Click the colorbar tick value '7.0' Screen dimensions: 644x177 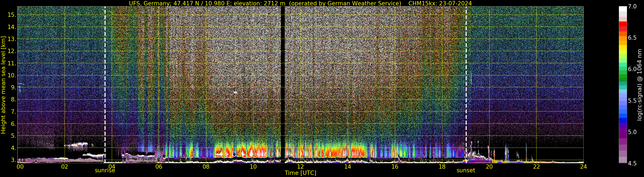tap(632, 6)
